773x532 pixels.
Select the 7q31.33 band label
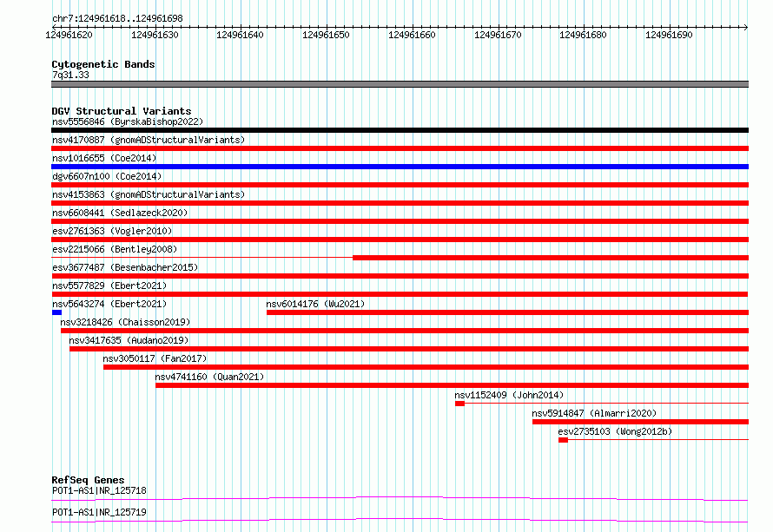pyautogui.click(x=70, y=75)
